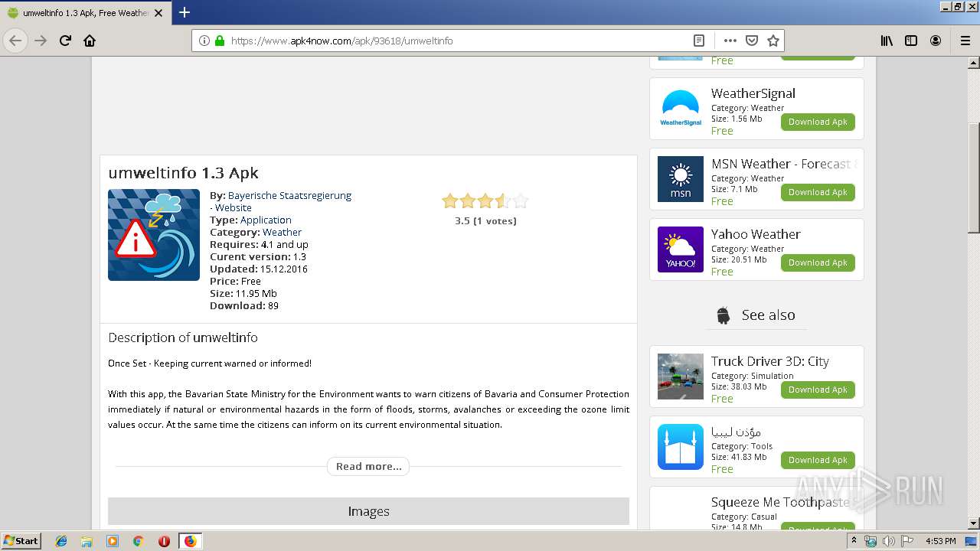Image resolution: width=980 pixels, height=551 pixels.
Task: Open Bayerische Staatsregierung developer link
Action: tap(289, 195)
